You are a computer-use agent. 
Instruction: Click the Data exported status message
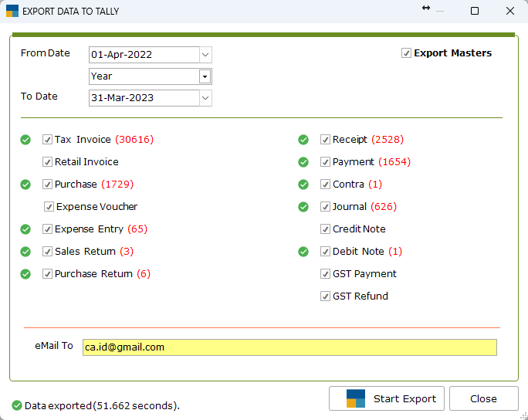coord(102,406)
